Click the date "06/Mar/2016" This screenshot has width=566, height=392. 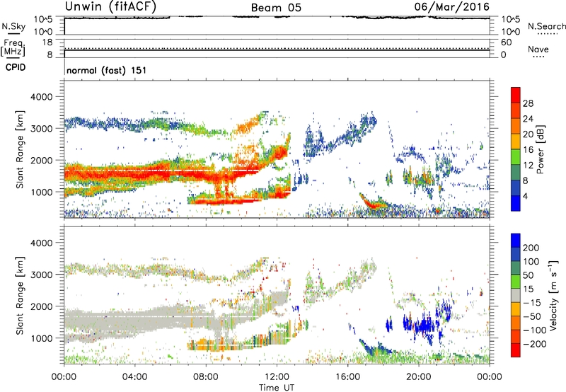tap(452, 6)
